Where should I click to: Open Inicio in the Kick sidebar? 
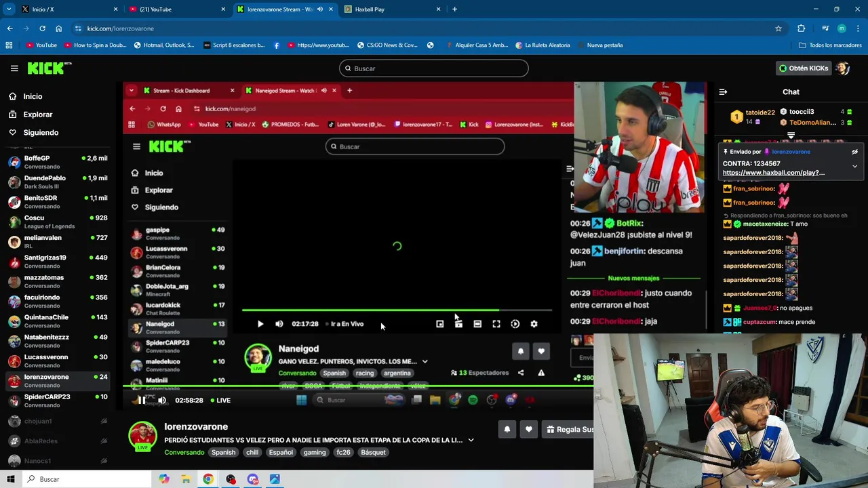[x=33, y=96]
